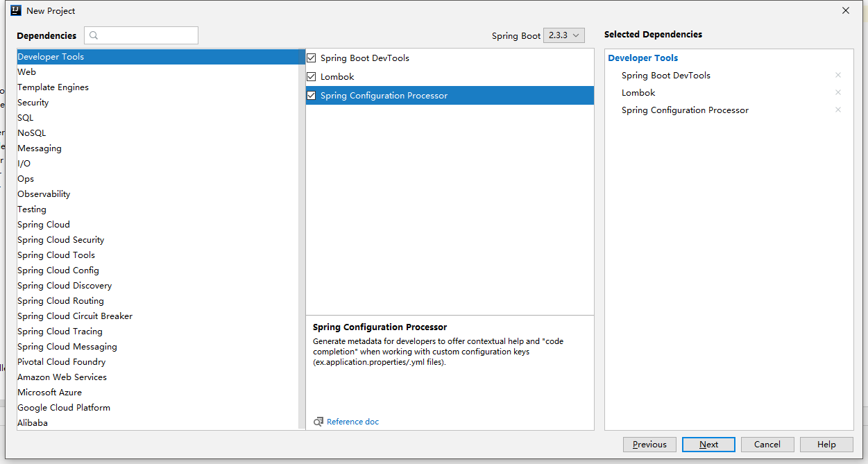This screenshot has height=464, width=868.
Task: Select the NoSQL category
Action: click(32, 133)
